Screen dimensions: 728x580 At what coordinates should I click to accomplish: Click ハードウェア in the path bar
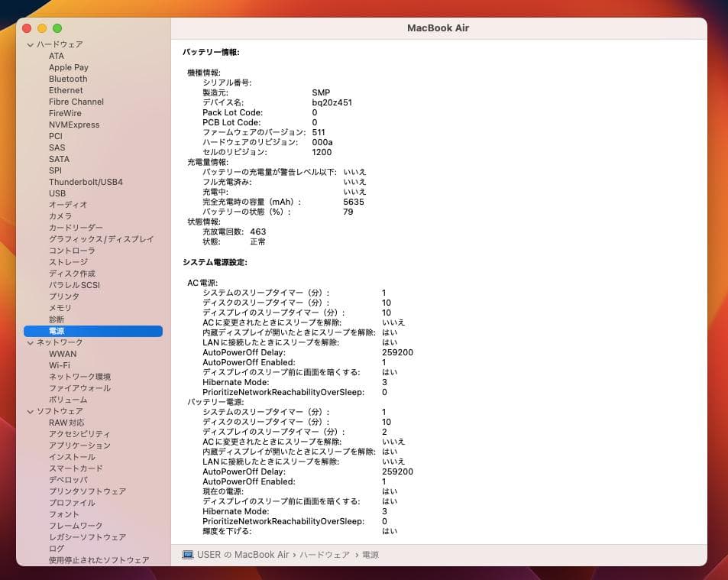click(x=325, y=555)
